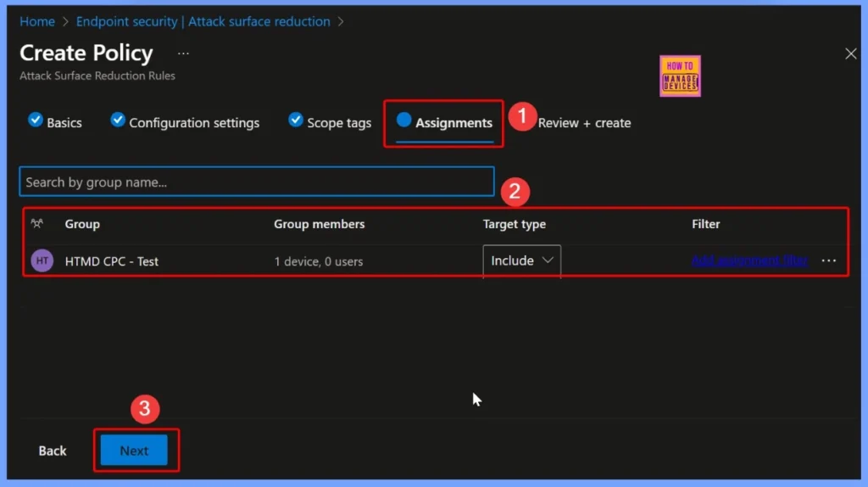The height and width of the screenshot is (487, 868).
Task: Click the Assignments blue step indicator
Action: tap(403, 119)
